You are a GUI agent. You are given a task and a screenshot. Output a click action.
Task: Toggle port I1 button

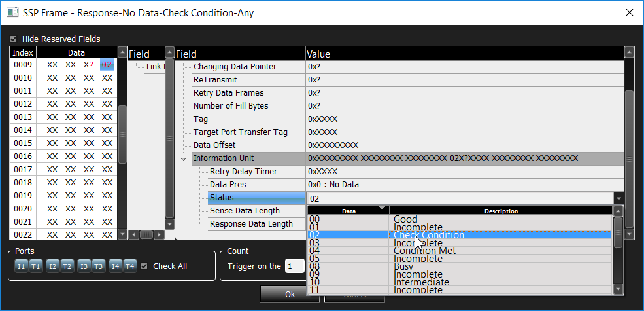(22, 266)
